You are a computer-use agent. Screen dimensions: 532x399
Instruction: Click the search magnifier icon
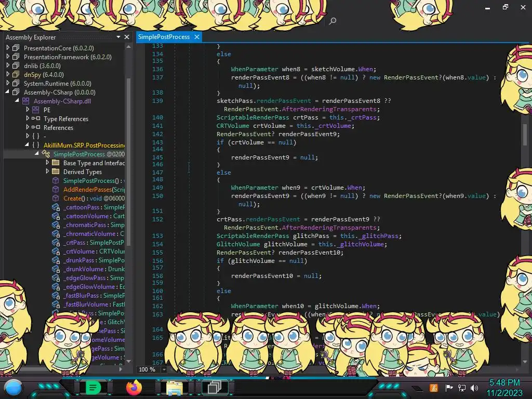point(332,21)
